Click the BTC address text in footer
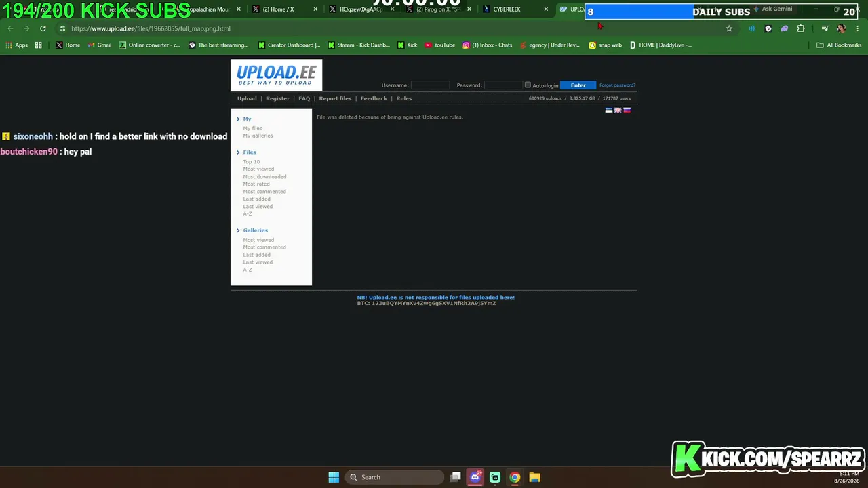The width and height of the screenshot is (868, 488). tap(427, 303)
